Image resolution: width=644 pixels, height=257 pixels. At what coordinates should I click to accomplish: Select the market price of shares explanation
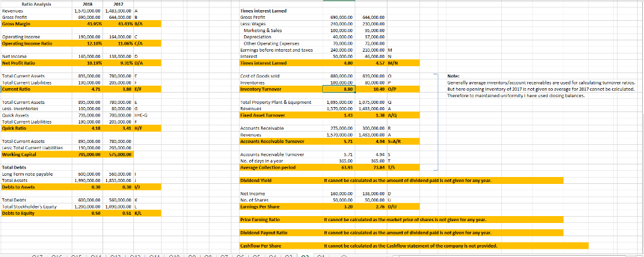pyautogui.click(x=406, y=220)
